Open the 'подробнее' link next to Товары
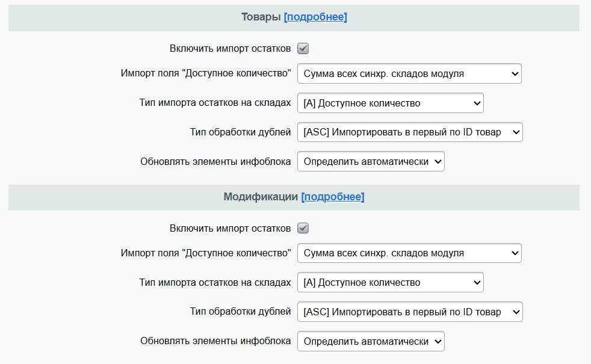Viewport: 591px width, 364px height. click(315, 17)
